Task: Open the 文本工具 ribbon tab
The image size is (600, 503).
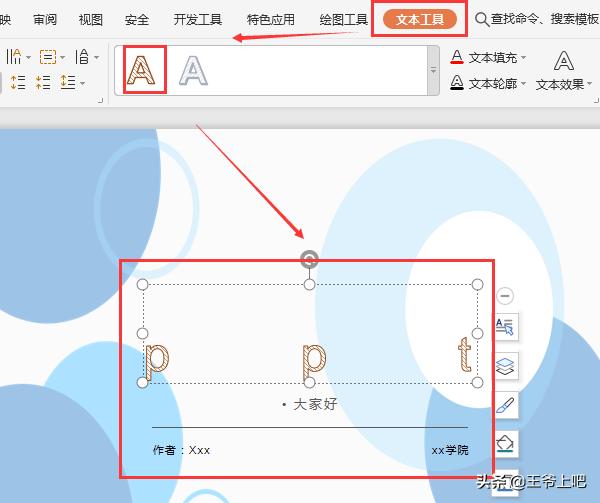Action: 420,19
